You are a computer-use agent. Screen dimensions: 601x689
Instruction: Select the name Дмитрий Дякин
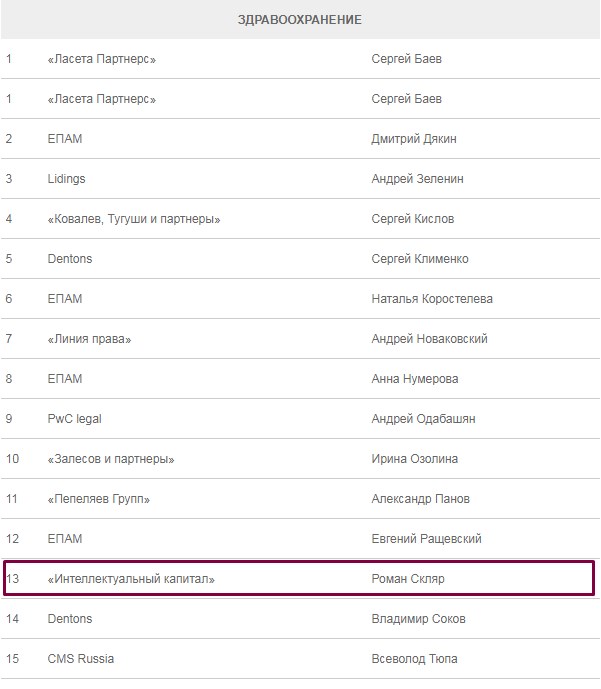pyautogui.click(x=412, y=139)
